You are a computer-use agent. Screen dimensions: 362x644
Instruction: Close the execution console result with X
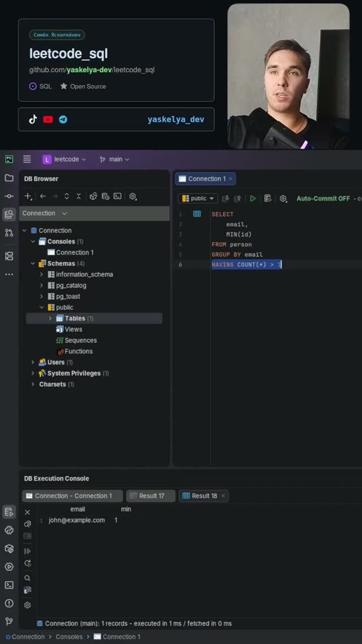(x=28, y=512)
